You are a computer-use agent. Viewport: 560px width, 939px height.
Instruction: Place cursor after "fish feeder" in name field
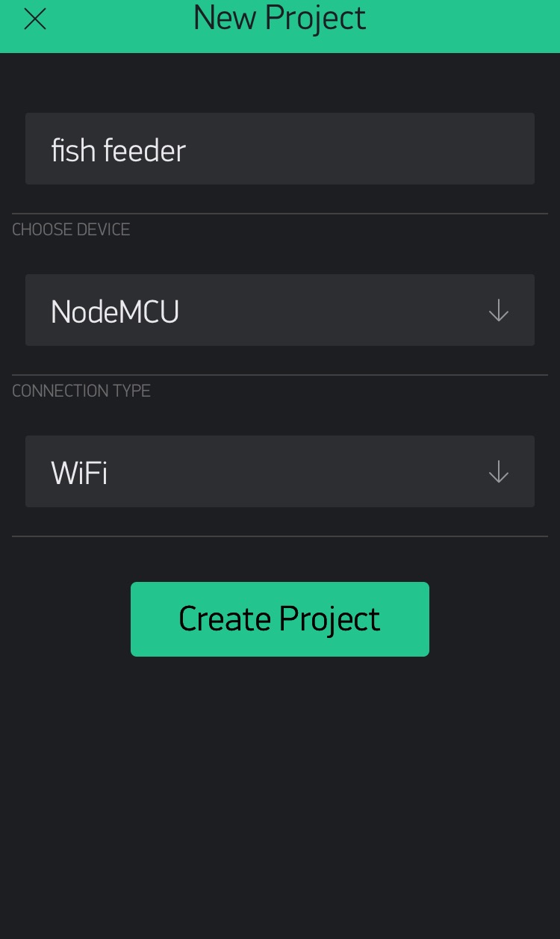[188, 151]
